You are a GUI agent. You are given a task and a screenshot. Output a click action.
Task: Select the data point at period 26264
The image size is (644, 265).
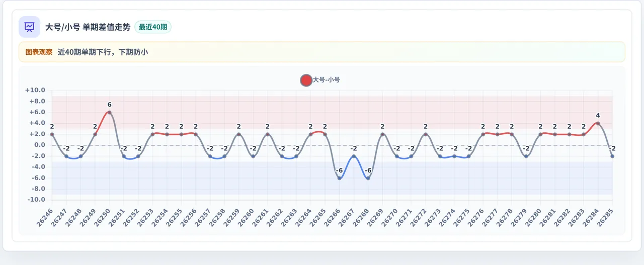click(x=310, y=134)
